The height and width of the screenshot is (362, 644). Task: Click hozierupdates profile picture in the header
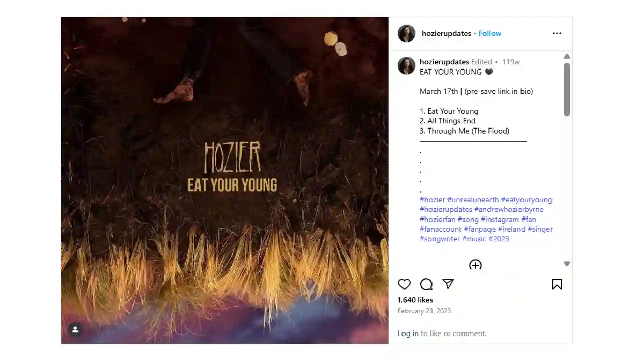pos(406,33)
